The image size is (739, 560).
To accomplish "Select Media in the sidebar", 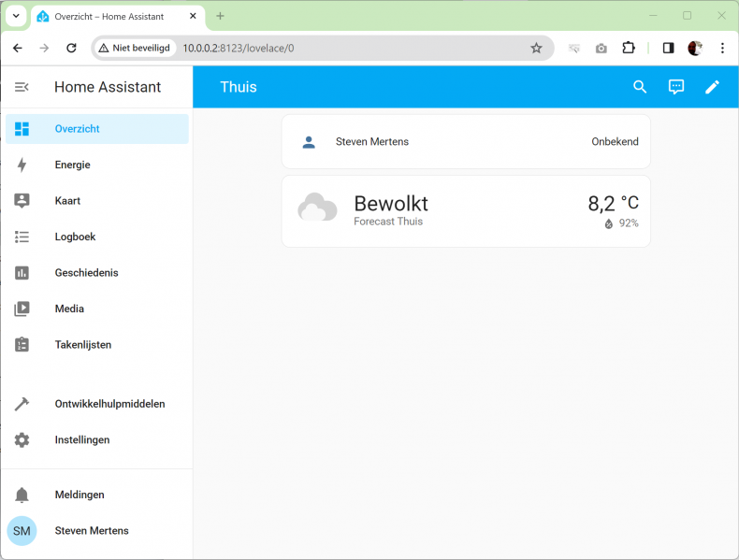I will coord(97,309).
